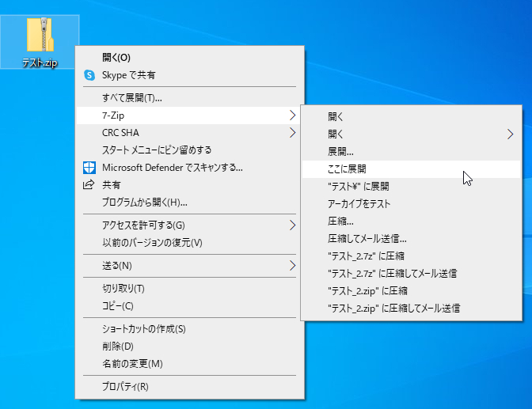Select ここに展開 in 7-Zip submenu
This screenshot has height=409, width=532.
pyautogui.click(x=411, y=169)
